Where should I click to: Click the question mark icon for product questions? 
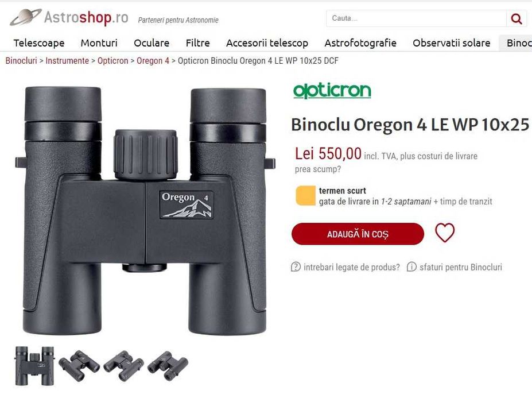point(296,267)
